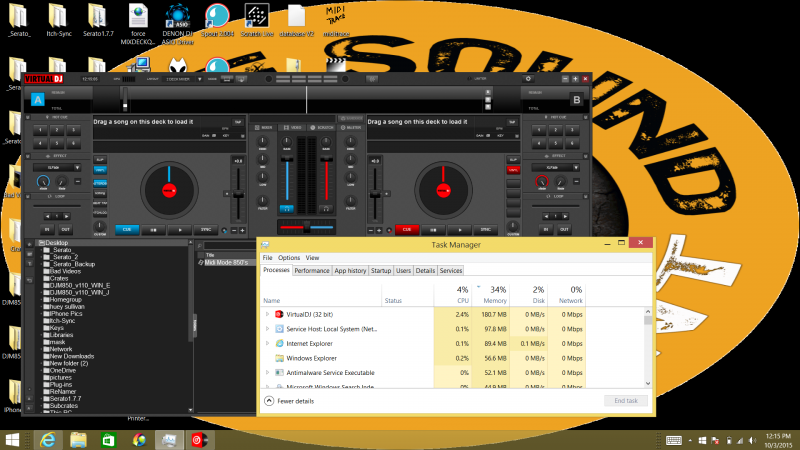Click the VirtualDJ browser search field
This screenshot has width=800, height=450.
[x=229, y=245]
